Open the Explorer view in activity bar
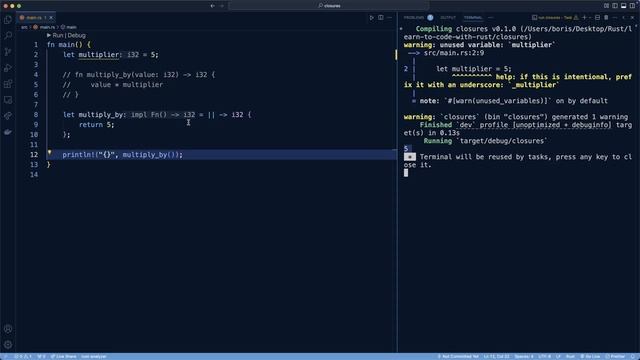The image size is (640, 360). 8,20
